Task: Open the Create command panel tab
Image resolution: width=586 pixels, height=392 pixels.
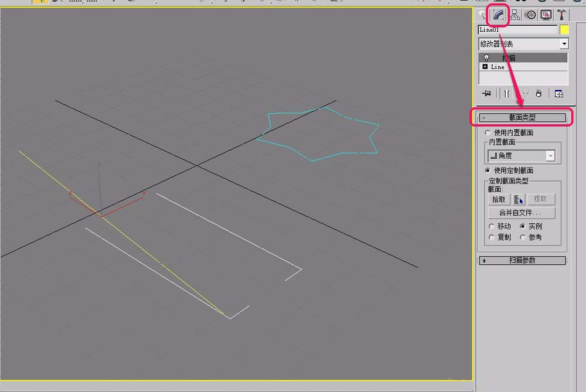Action: (483, 15)
